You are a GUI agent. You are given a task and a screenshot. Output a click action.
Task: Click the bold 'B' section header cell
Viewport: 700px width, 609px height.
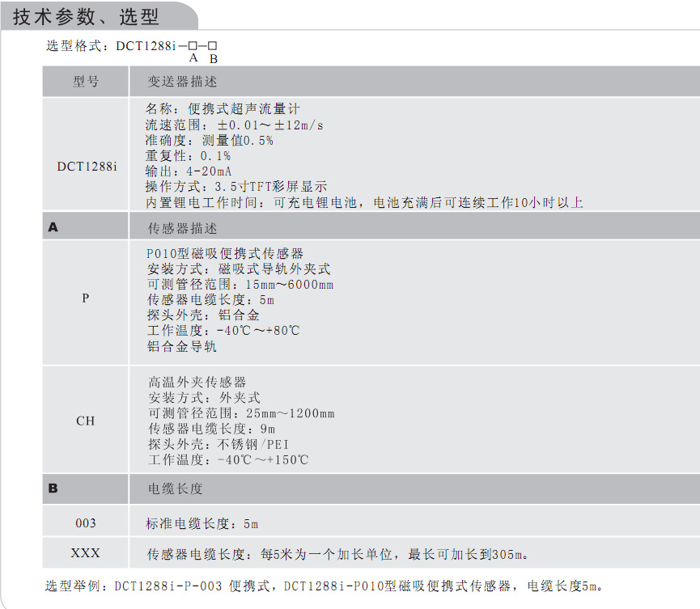pos(86,488)
